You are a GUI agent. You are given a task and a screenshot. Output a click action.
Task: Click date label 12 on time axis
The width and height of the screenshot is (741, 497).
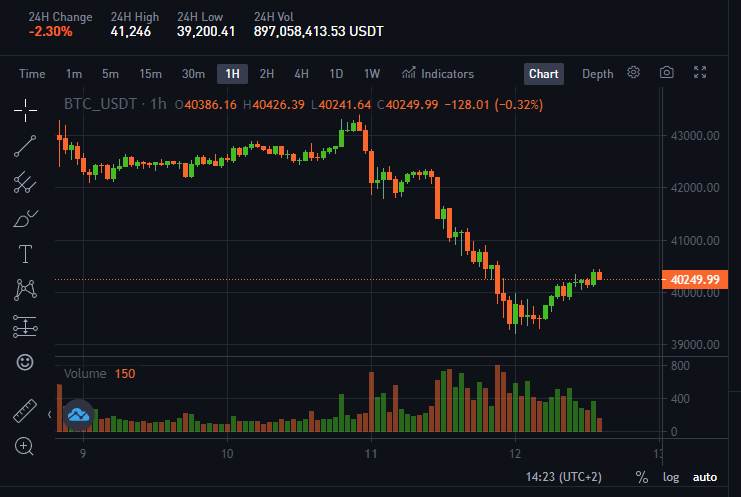(515, 454)
